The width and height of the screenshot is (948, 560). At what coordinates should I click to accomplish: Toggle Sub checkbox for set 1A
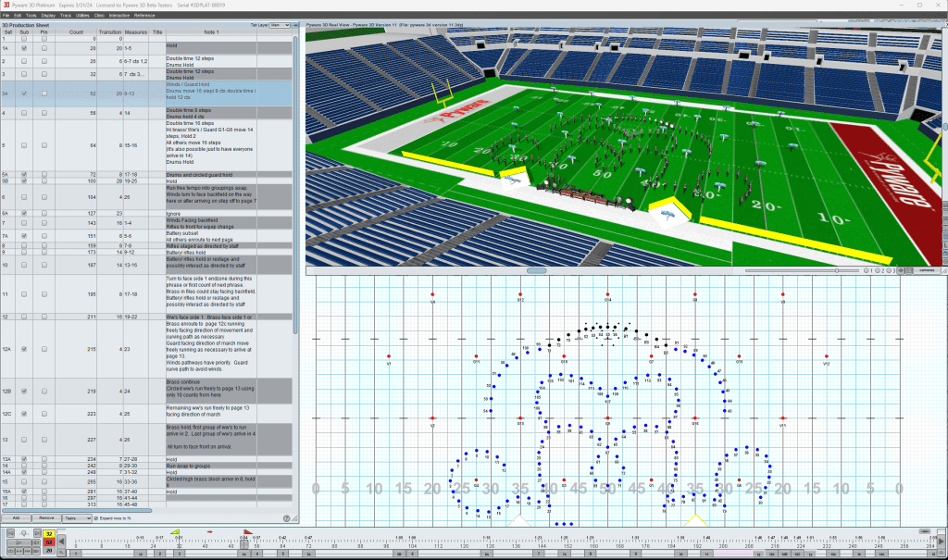(25, 47)
